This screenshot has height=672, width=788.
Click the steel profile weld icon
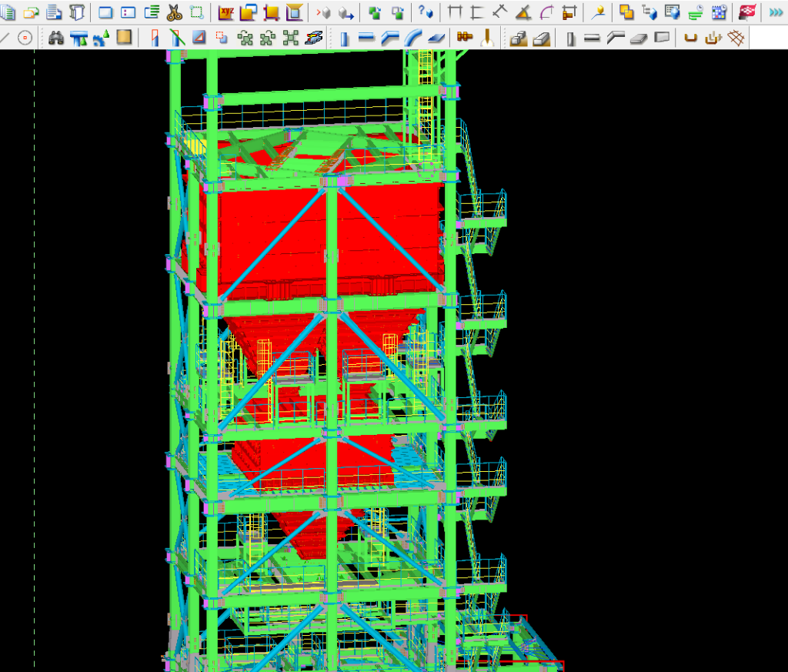314,38
